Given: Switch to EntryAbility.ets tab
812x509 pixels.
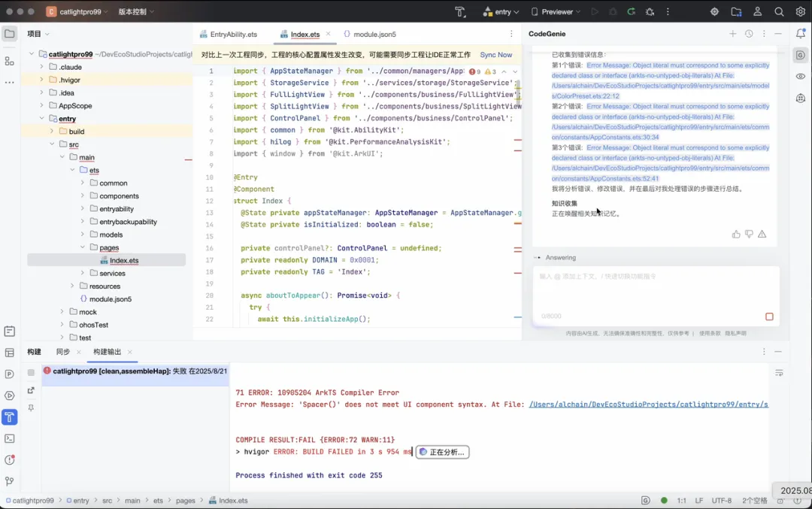Looking at the screenshot, I should [229, 34].
